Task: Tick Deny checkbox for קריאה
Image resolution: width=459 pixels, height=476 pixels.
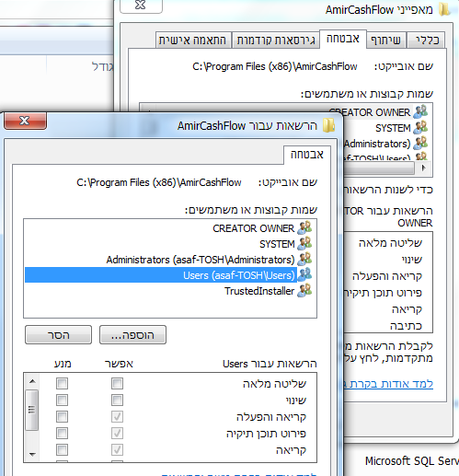Action: tap(62, 450)
